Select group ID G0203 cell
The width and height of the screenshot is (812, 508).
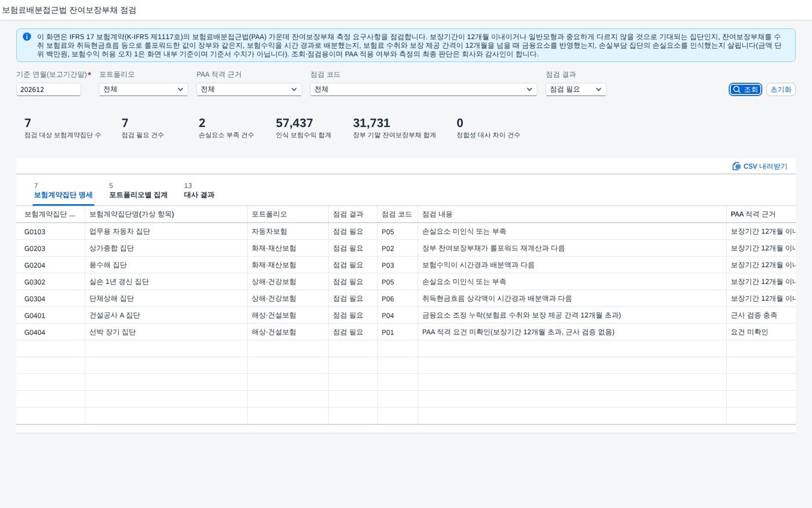point(50,248)
